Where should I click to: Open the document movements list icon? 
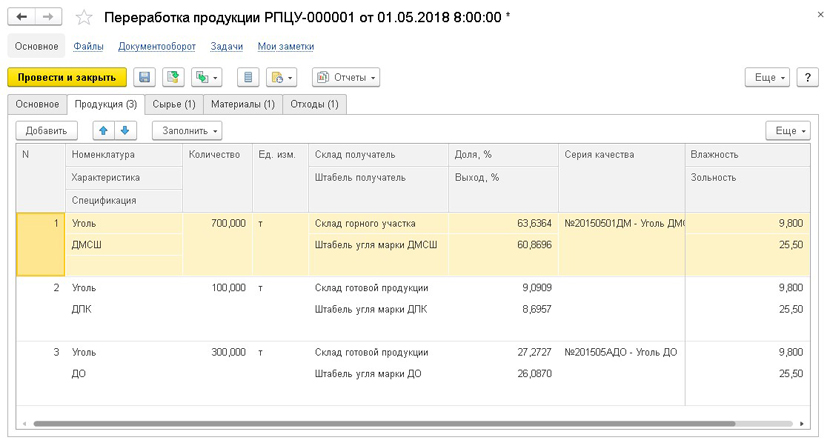coord(250,77)
